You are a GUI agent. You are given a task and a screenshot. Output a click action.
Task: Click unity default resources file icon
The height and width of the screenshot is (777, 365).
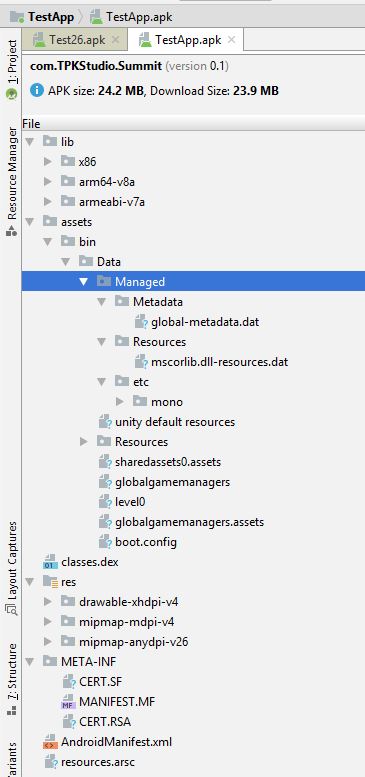[x=105, y=422]
